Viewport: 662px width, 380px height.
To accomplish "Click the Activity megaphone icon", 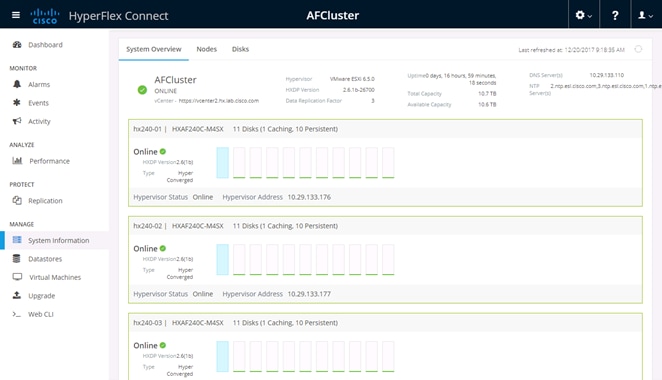I will 17,121.
